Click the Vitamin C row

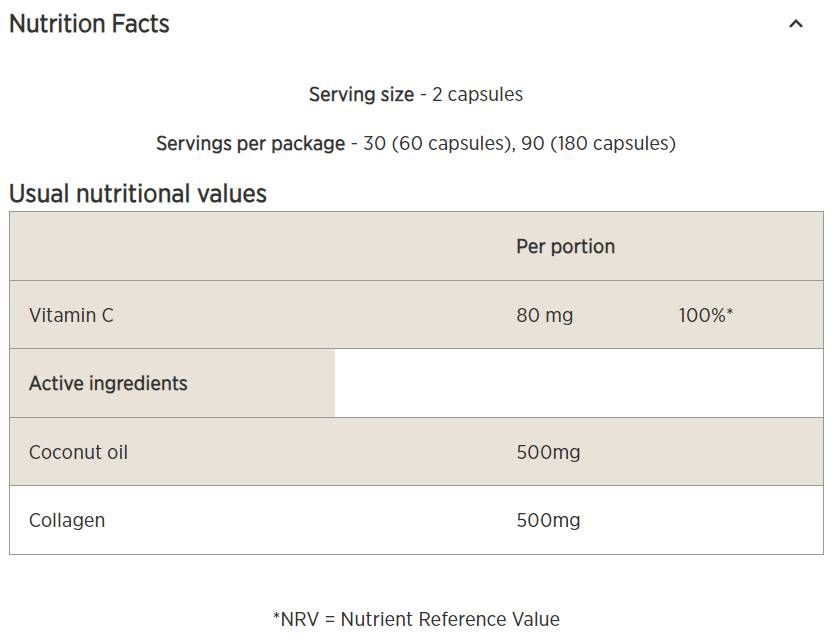tap(72, 315)
